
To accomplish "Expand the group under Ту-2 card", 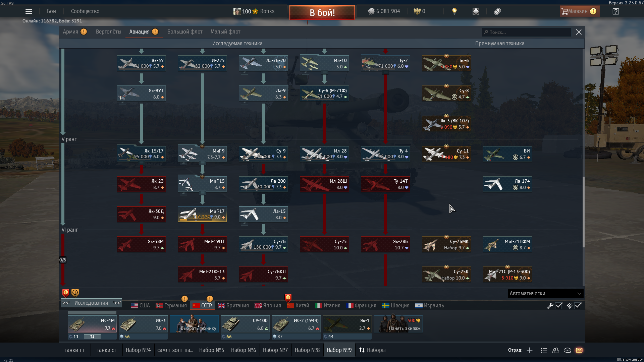I will tap(385, 72).
